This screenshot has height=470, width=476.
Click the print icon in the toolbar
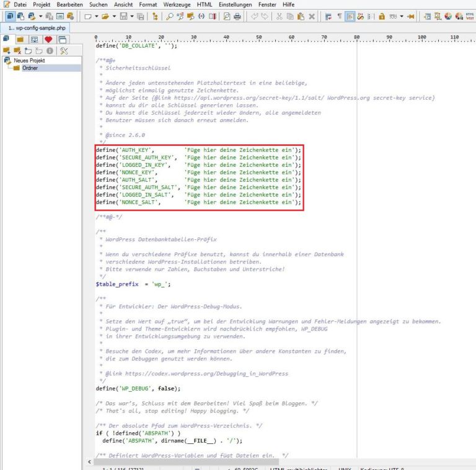(x=237, y=17)
